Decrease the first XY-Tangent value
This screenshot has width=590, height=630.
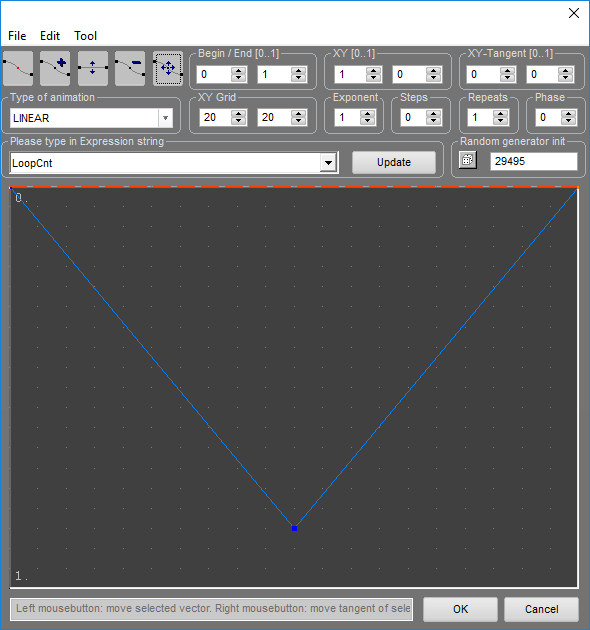click(x=508, y=78)
